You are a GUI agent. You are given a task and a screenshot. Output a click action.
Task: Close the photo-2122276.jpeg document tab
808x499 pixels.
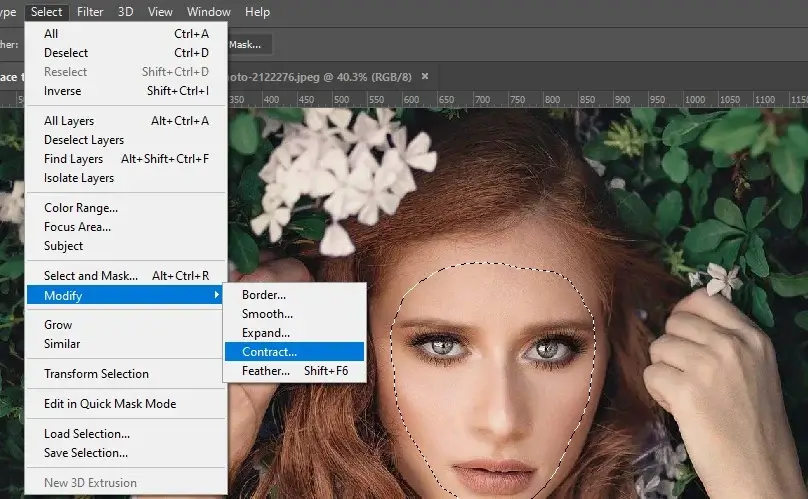coord(425,76)
